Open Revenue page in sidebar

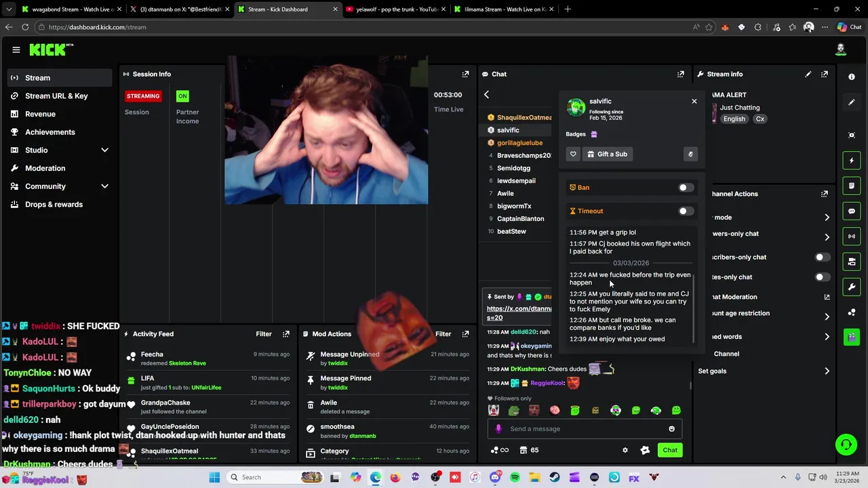coord(60,114)
